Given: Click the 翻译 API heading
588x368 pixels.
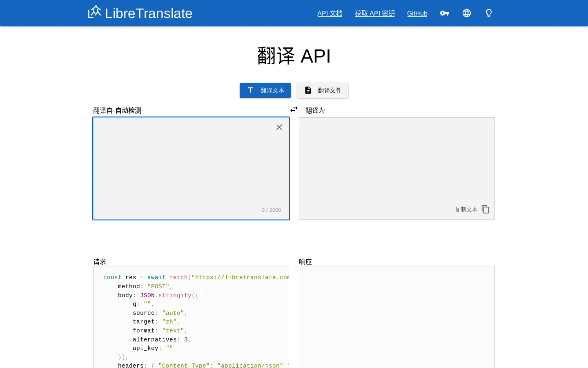Looking at the screenshot, I should [294, 56].
